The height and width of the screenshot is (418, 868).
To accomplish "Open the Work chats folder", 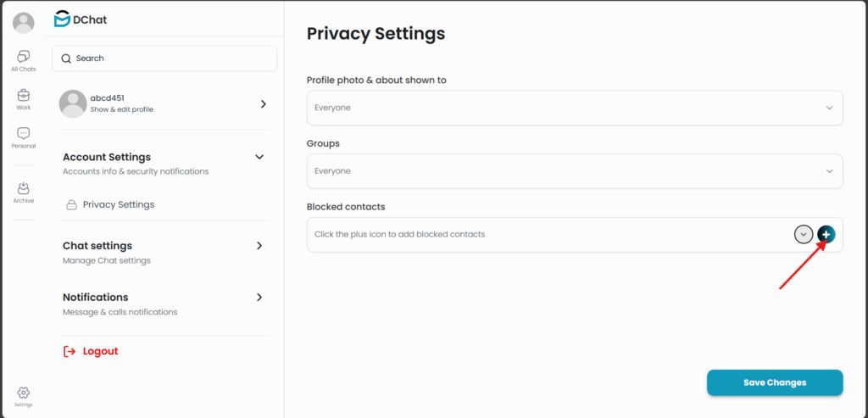I will [24, 99].
